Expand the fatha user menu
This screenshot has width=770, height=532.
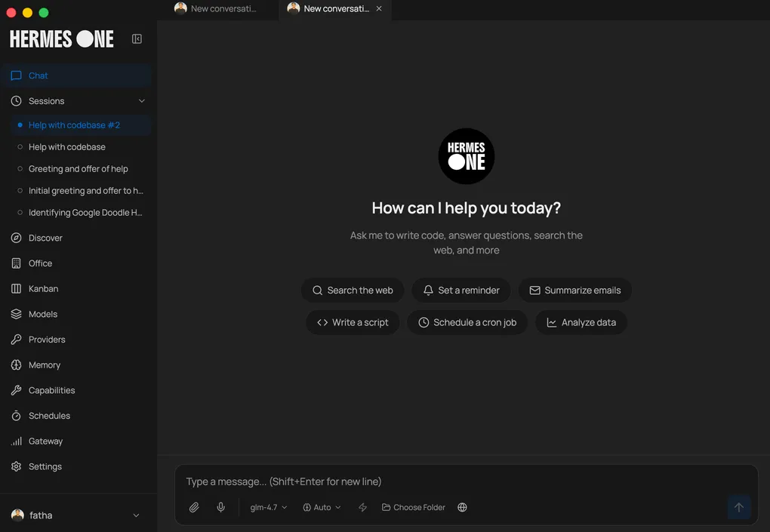[136, 515]
